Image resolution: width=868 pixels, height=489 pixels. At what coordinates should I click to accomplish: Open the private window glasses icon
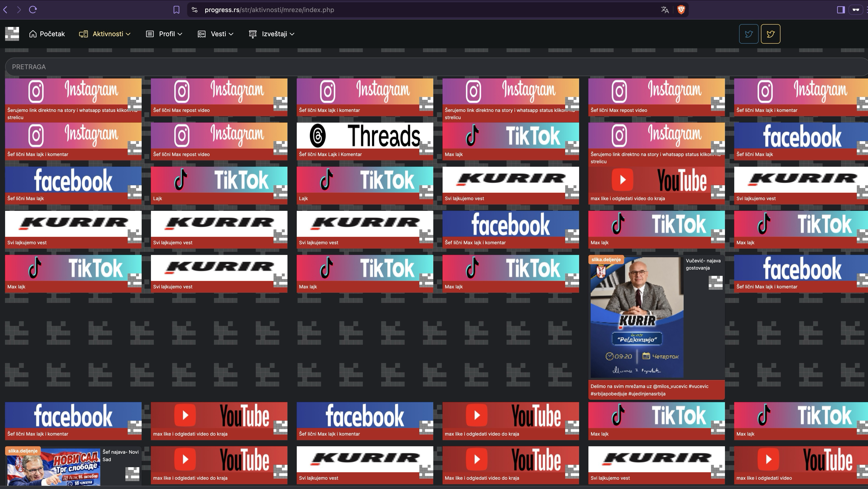pyautogui.click(x=856, y=10)
